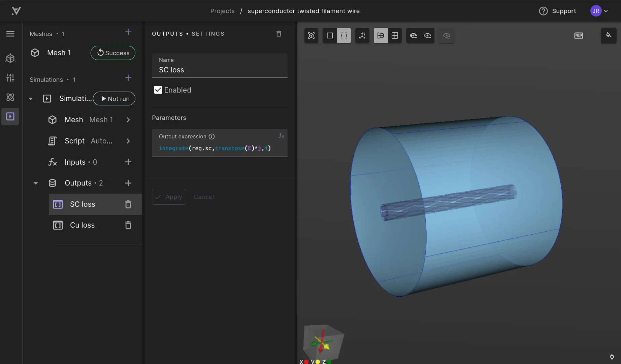Select the Cu loss output row
Viewport: 621px width, 364px height.
[x=95, y=225]
